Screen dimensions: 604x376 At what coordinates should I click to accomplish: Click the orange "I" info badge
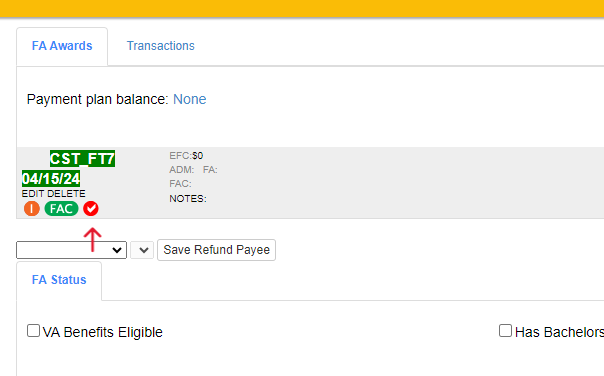tap(32, 209)
